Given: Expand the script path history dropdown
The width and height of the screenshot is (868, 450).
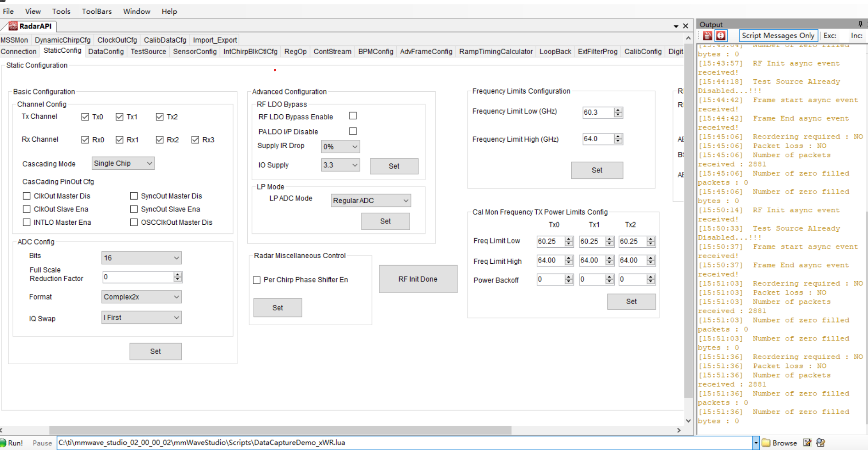Looking at the screenshot, I should pos(756,443).
